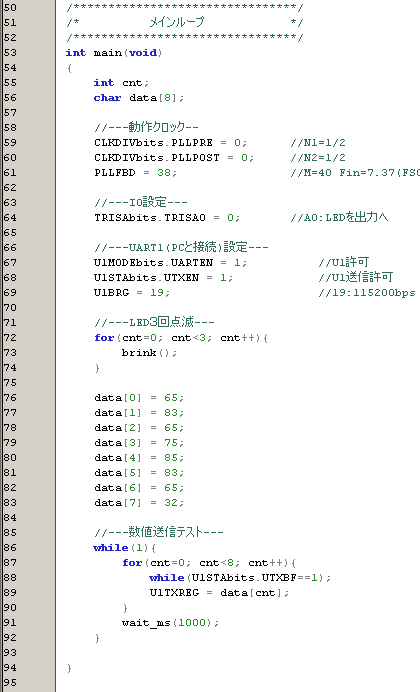Click 'data[6] = 65;' assignment
The height and width of the screenshot is (692, 420).
point(139,488)
